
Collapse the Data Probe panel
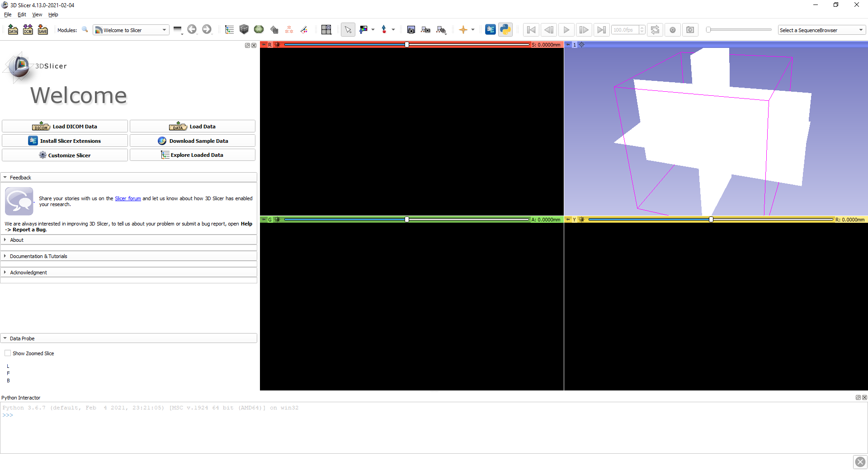(x=129, y=338)
